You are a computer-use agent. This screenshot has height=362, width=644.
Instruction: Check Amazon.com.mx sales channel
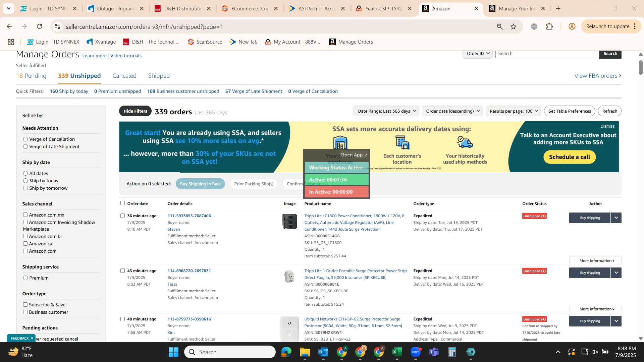[25, 215]
